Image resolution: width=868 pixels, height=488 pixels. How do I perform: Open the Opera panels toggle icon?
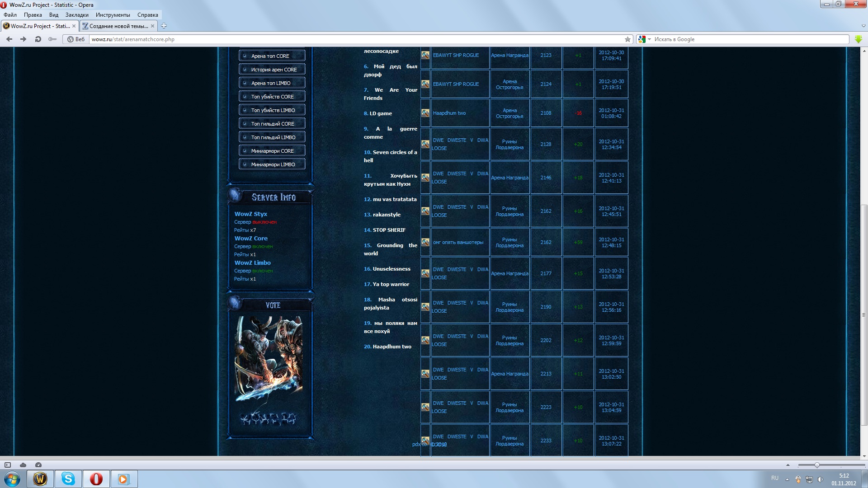coord(8,465)
